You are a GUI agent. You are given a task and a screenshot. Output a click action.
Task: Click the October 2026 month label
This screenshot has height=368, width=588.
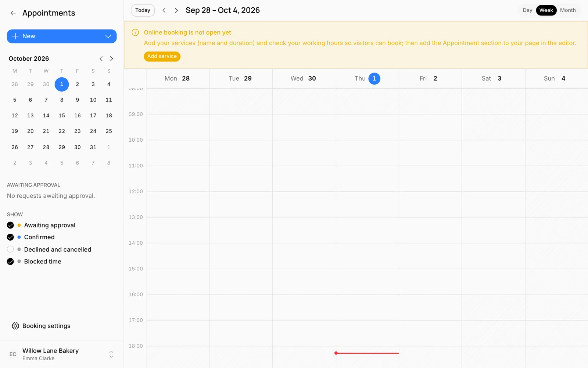(29, 59)
